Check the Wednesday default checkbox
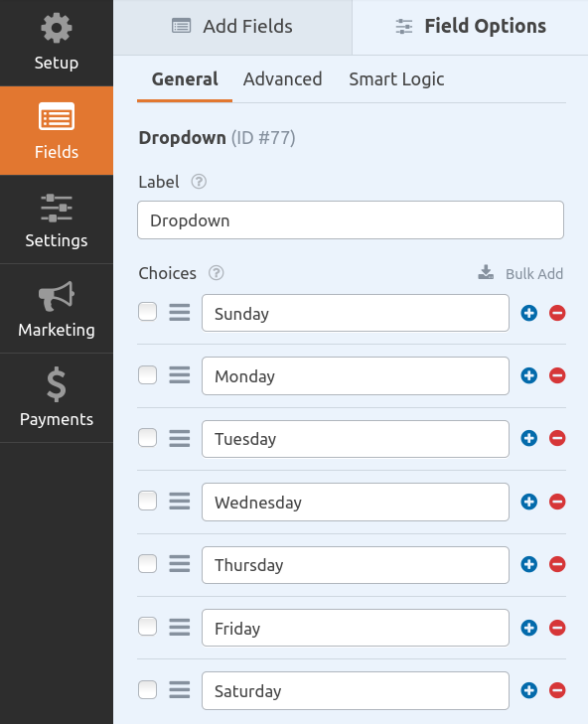The width and height of the screenshot is (588, 724). click(x=147, y=501)
